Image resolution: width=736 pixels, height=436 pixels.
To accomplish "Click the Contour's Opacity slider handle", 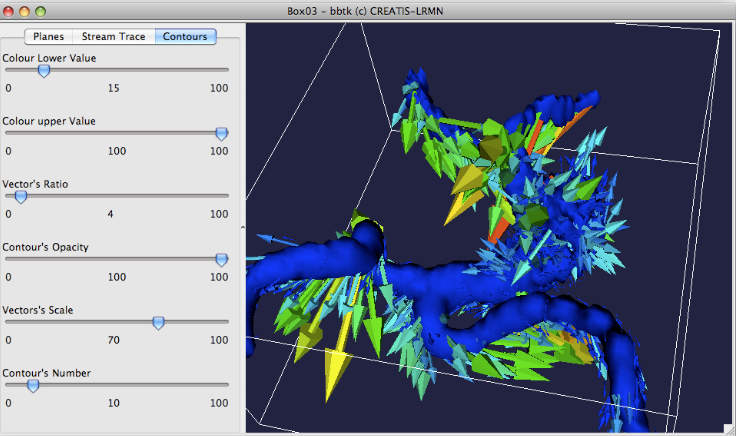I will point(222,259).
